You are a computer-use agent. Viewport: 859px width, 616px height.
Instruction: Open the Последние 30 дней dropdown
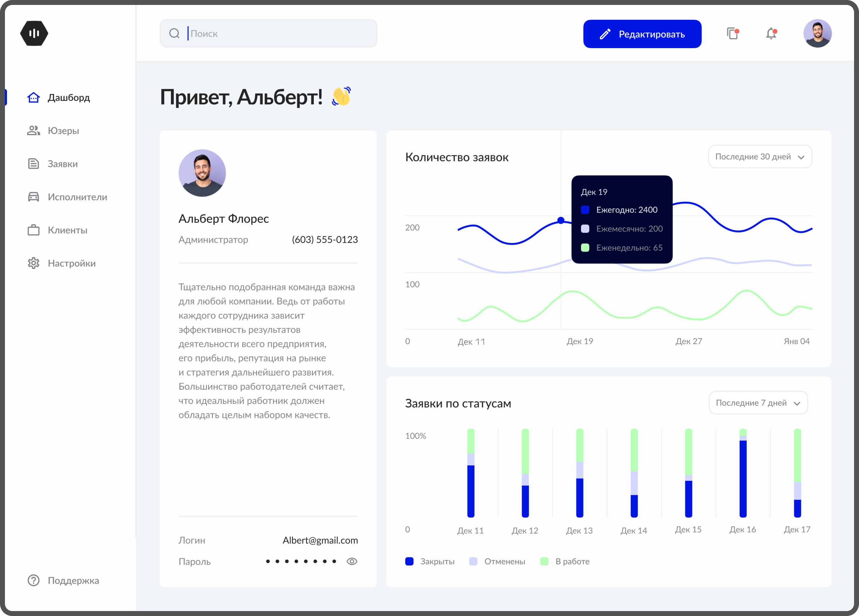pos(760,157)
